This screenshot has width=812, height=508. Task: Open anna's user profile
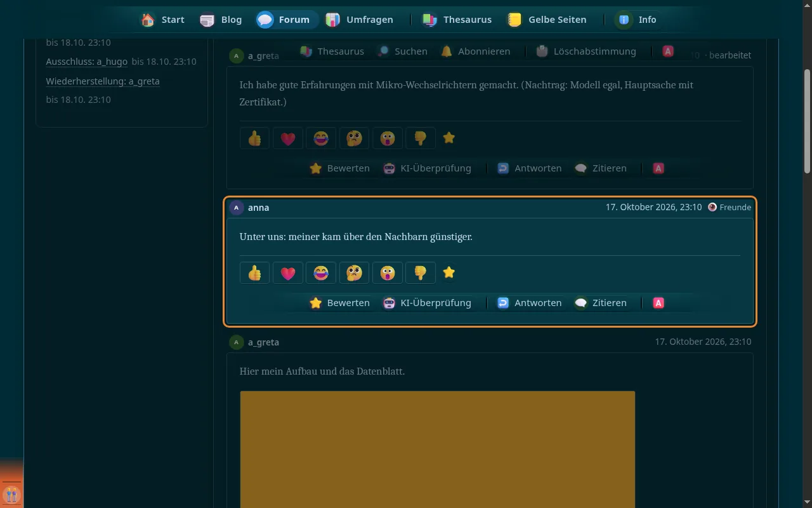point(259,208)
